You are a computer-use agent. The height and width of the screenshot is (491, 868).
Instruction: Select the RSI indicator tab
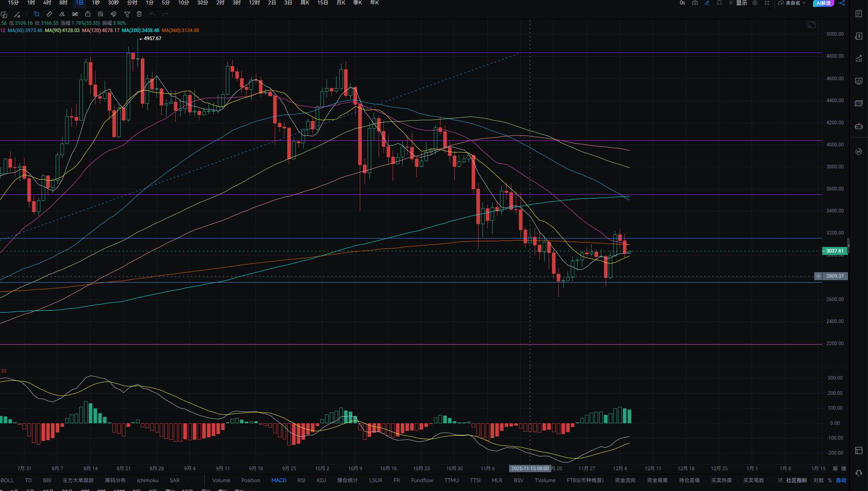[301, 480]
